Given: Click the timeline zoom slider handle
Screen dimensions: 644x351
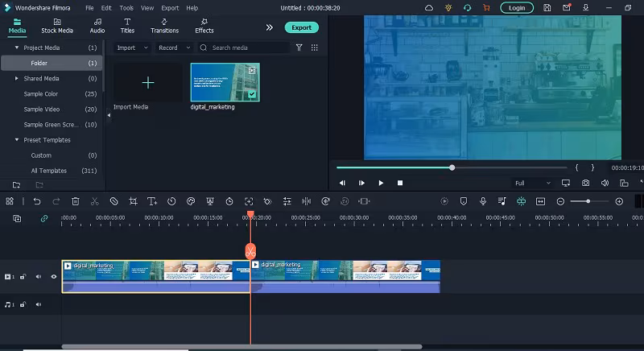Looking at the screenshot, I should click(x=588, y=201).
